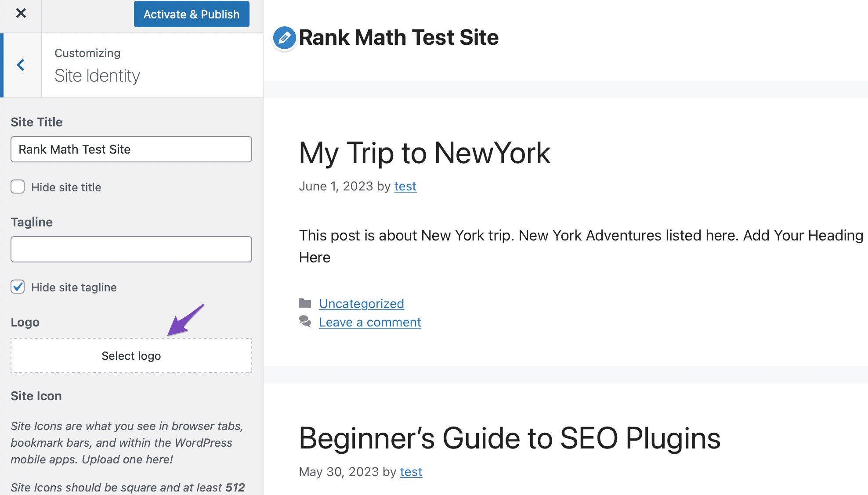Expand the Logo upload dashed border area
This screenshot has width=868, height=495.
pos(131,355)
